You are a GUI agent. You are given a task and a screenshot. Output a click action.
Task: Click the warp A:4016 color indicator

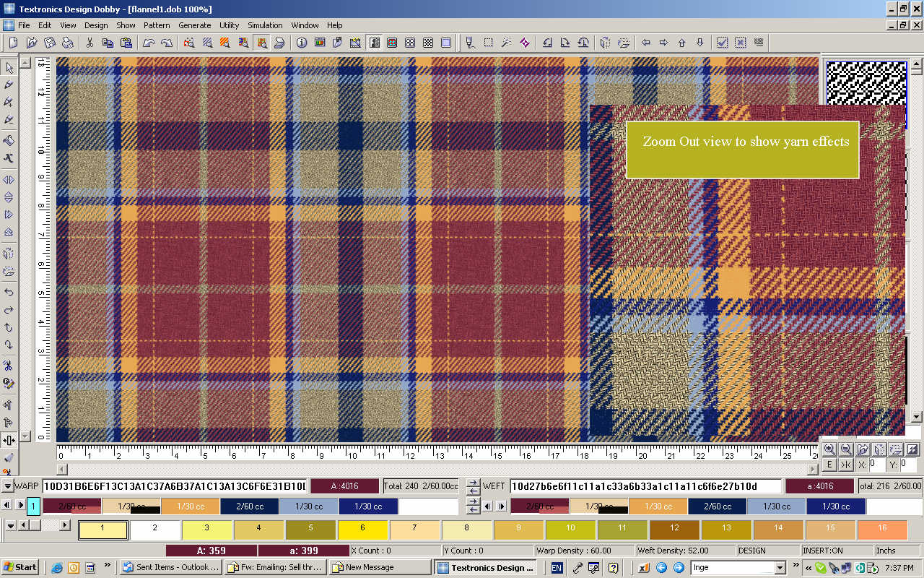344,486
